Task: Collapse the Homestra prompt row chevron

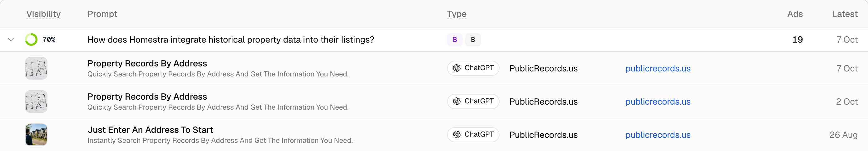Action: (11, 40)
